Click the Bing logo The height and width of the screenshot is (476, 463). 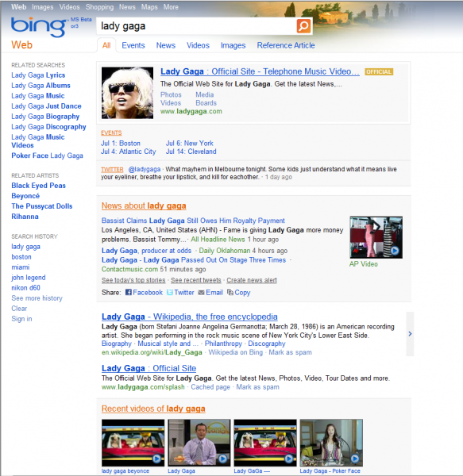tap(39, 27)
